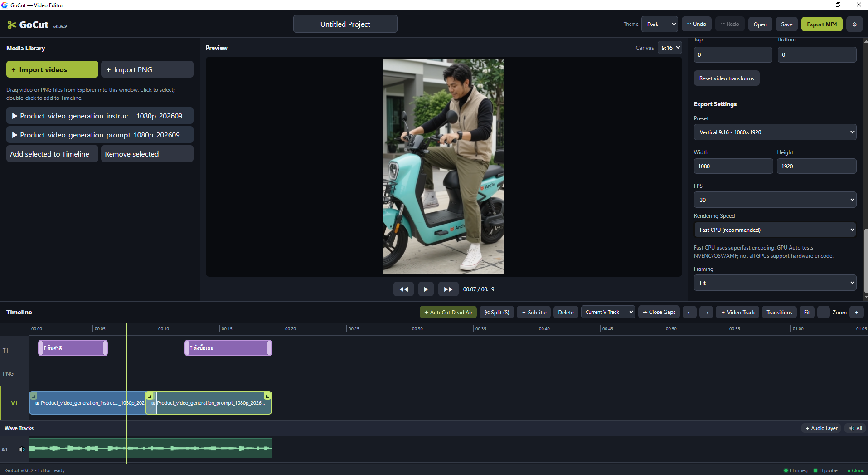
Task: Click the Undo button
Action: pyautogui.click(x=697, y=24)
